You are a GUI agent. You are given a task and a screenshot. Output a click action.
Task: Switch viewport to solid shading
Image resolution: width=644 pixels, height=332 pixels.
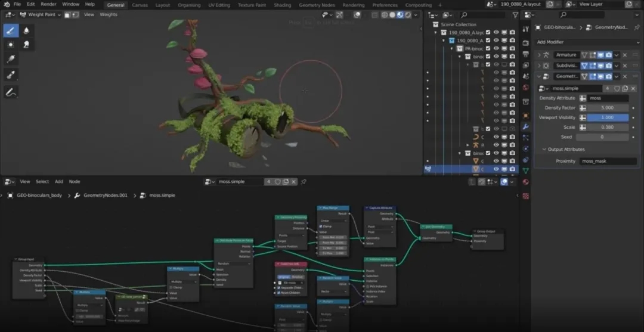[x=392, y=15]
